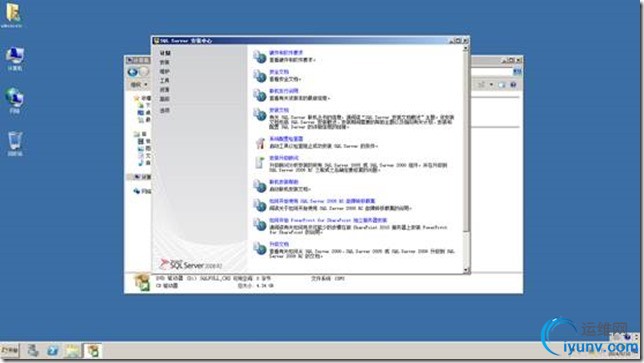Click the Installation Center vertical scrollbar thumb
The width and height of the screenshot is (644, 363).
coord(466,141)
